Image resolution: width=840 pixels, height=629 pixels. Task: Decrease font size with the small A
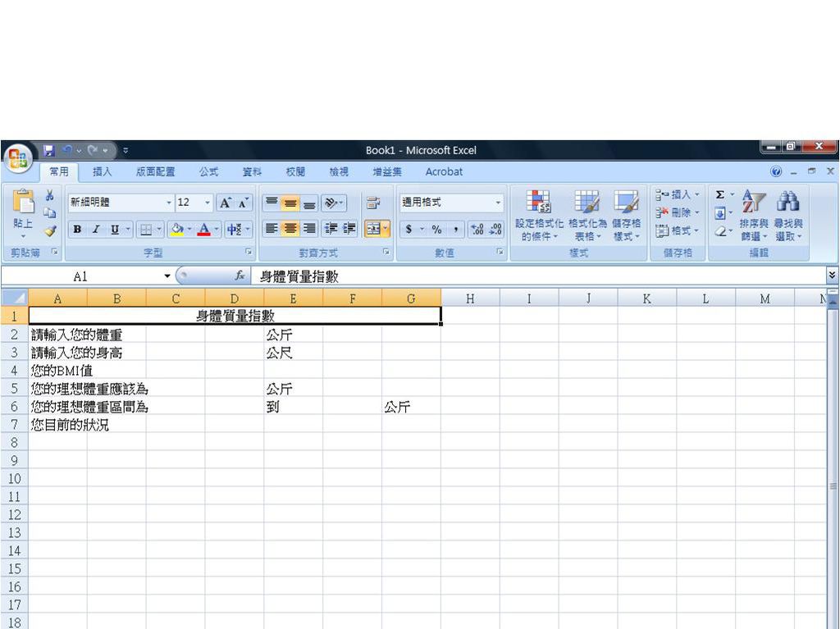tap(243, 203)
